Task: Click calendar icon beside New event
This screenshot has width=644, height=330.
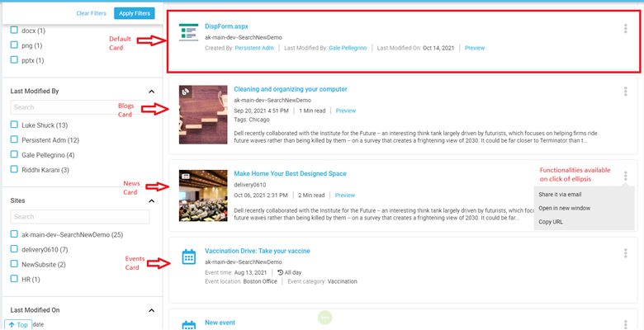Action: (x=188, y=325)
